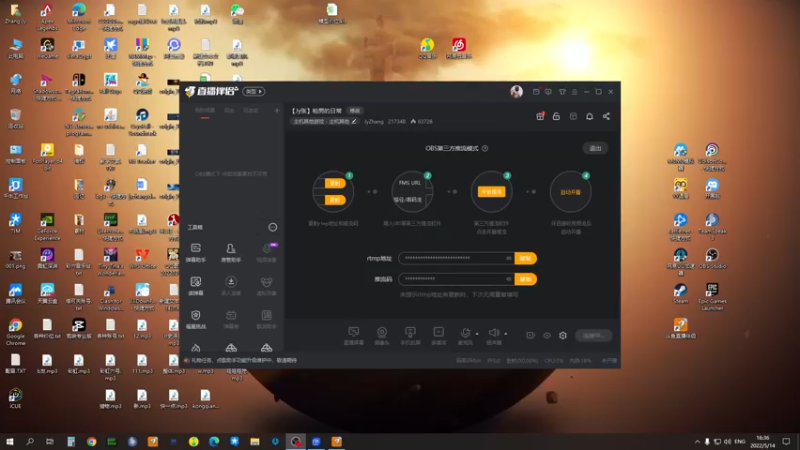Open Microsoft Edge desktop shortcut

pyautogui.click(x=79, y=17)
